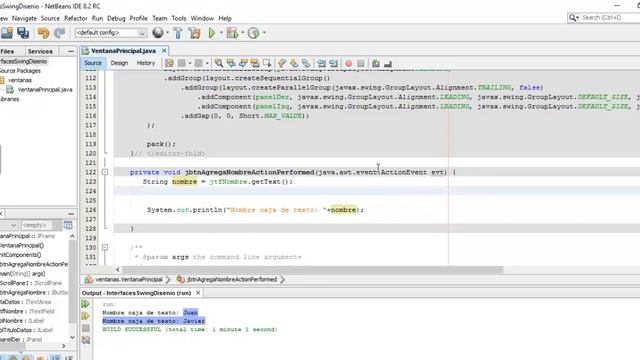Open browser selection dropdown arrow

click(x=167, y=33)
